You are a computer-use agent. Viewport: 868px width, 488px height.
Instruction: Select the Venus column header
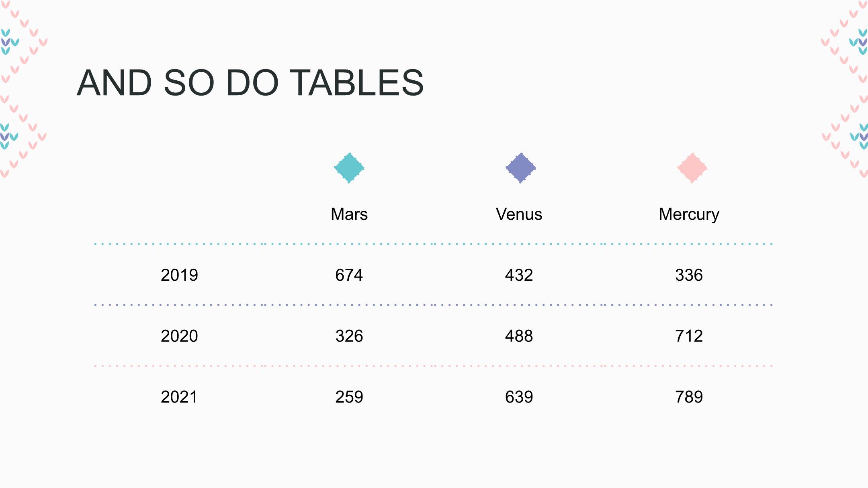519,214
